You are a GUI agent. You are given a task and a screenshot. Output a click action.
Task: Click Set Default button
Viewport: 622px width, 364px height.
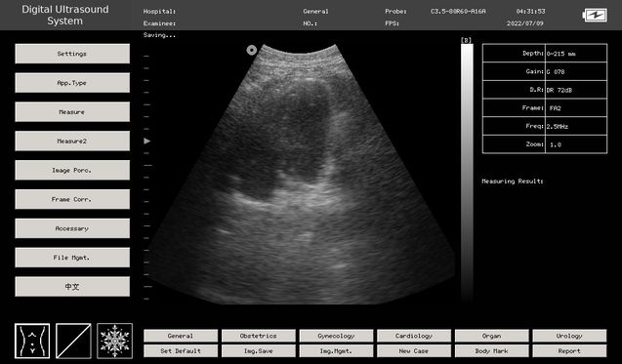point(181,351)
